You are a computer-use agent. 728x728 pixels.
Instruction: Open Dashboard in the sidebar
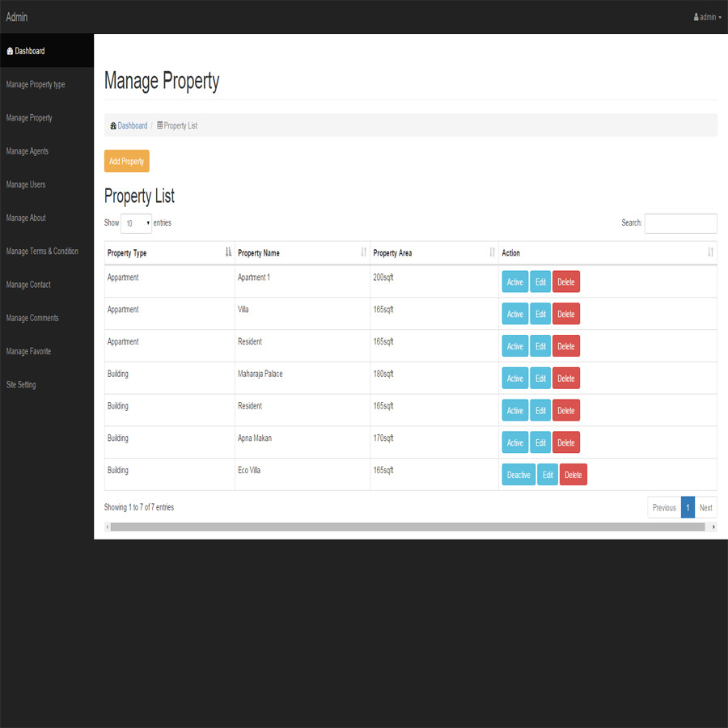pyautogui.click(x=47, y=51)
